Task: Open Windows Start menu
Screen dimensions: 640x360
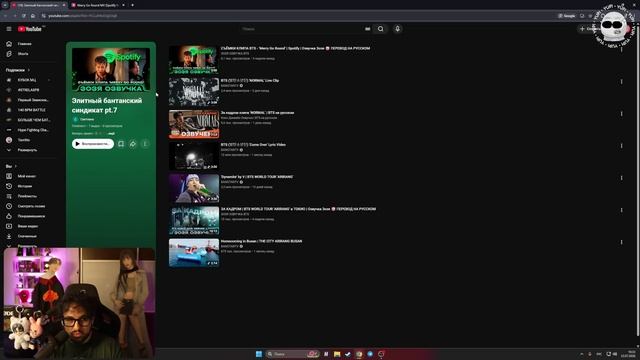Action: (x=259, y=354)
